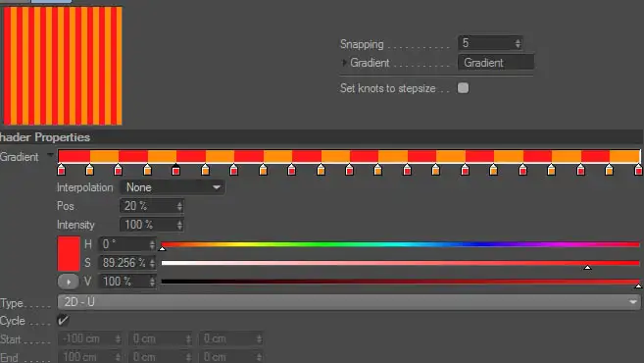Image resolution: width=644 pixels, height=363 pixels.
Task: Click the S saturation field 89.256 %
Action: click(127, 263)
